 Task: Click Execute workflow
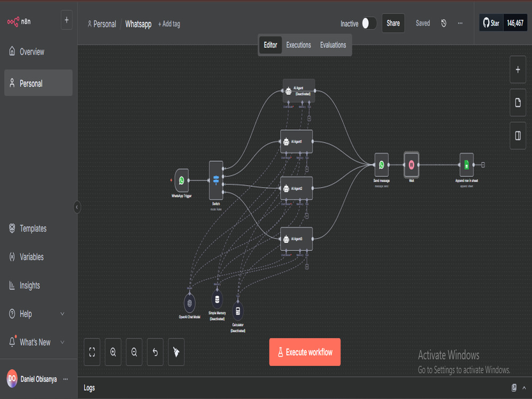click(x=305, y=352)
